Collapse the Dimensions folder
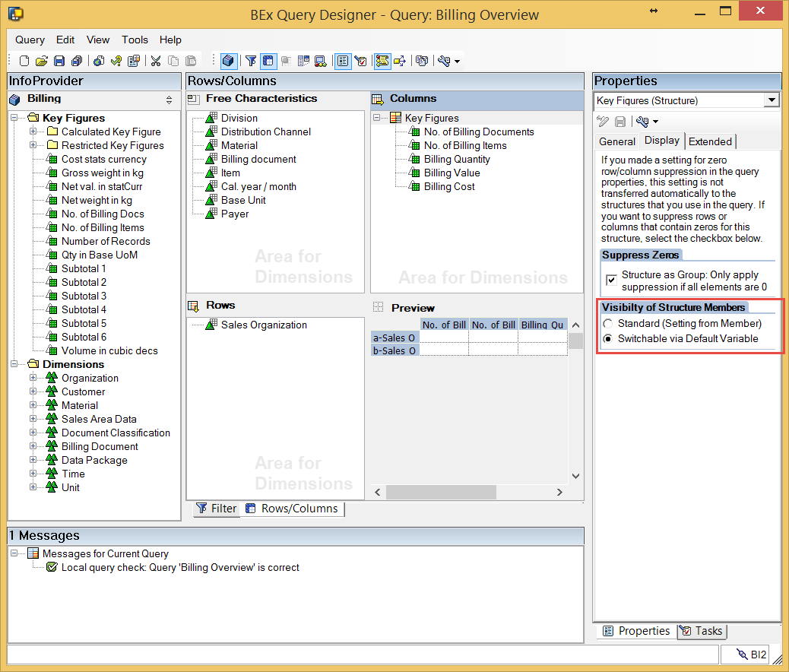The height and width of the screenshot is (672, 789). [x=14, y=364]
